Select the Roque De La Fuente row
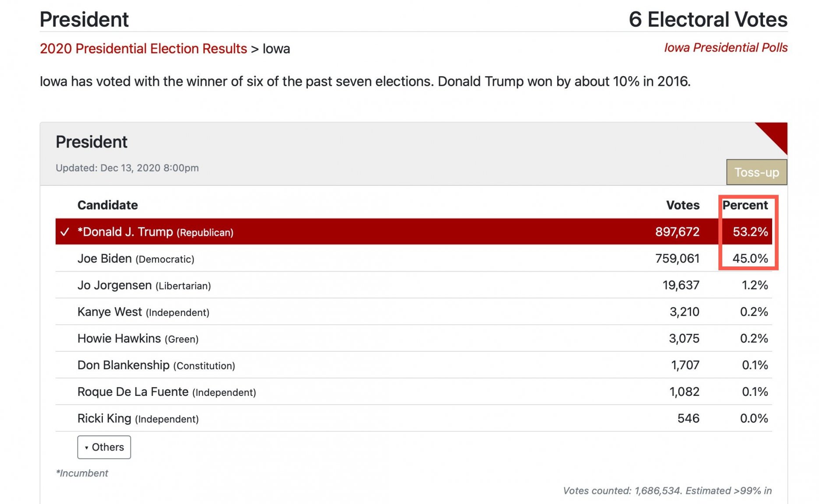Screen dimensions: 819x504 point(414,392)
